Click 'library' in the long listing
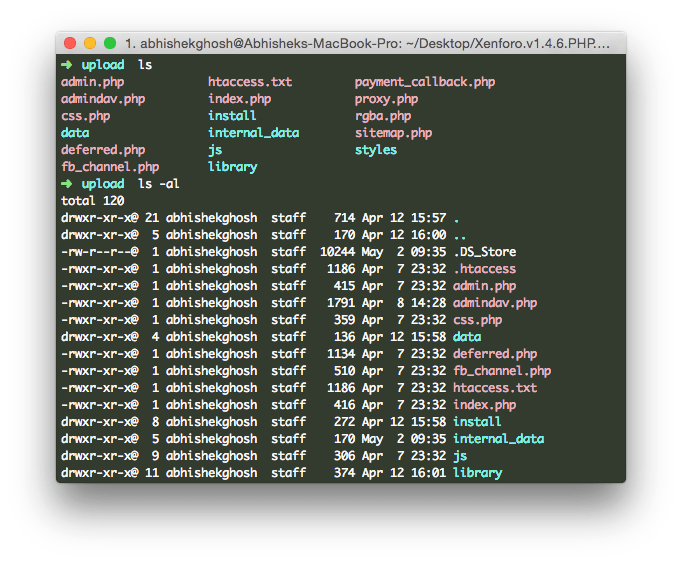 [x=478, y=473]
